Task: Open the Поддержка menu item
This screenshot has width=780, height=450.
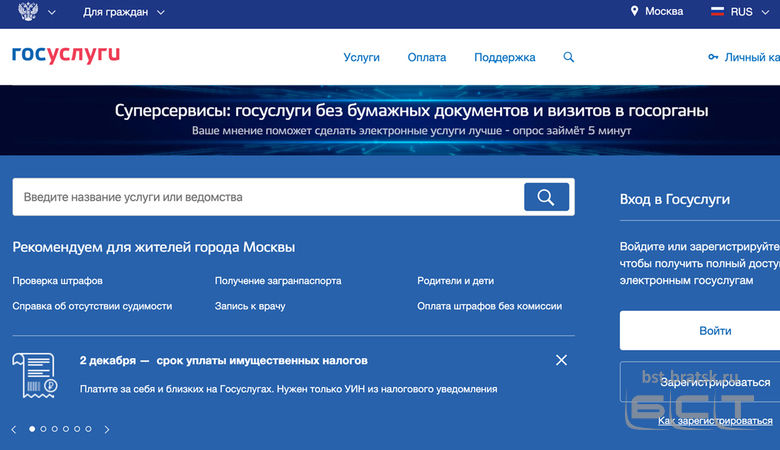Action: click(x=504, y=57)
